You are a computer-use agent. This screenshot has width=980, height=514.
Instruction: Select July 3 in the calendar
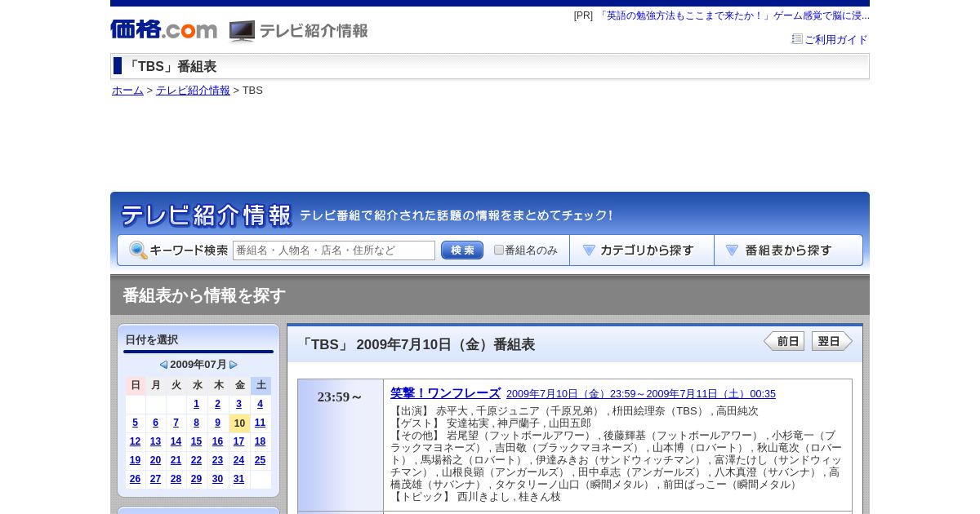pos(239,404)
